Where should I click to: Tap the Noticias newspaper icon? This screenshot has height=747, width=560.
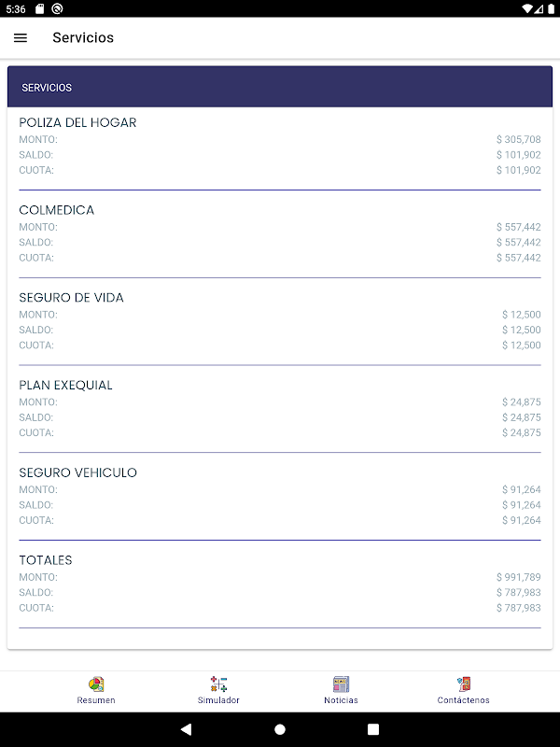tap(341, 684)
